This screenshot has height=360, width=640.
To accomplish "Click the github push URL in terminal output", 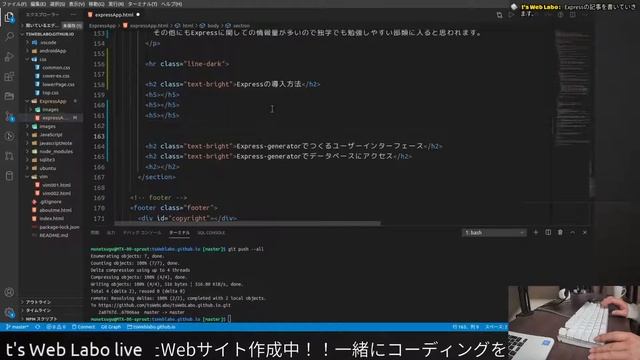I will point(164,305).
